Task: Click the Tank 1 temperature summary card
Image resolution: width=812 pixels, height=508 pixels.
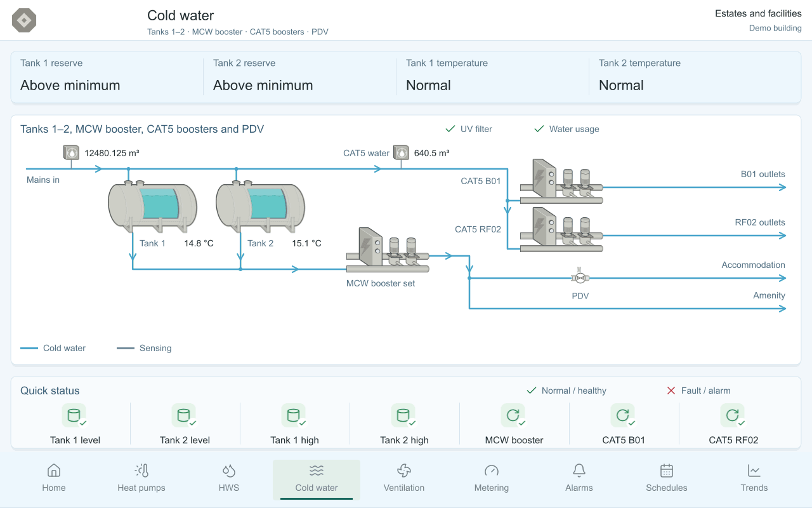Action: pos(492,77)
